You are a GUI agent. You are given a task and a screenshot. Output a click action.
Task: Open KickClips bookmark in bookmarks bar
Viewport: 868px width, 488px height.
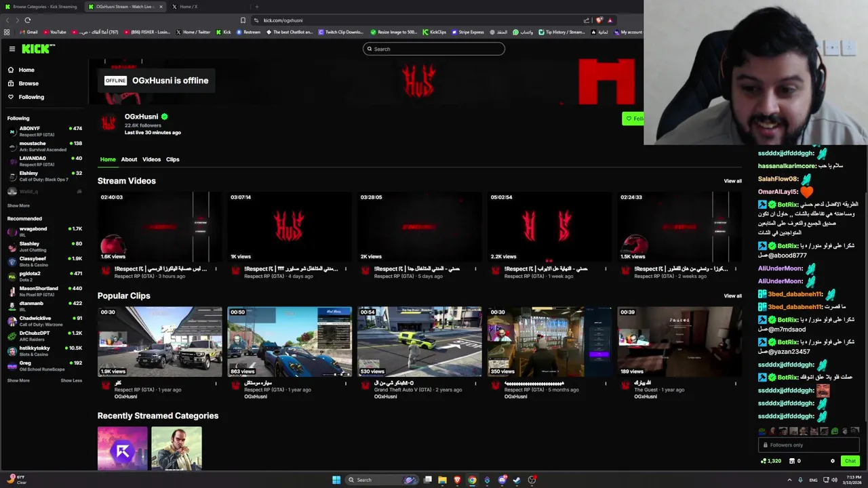point(434,32)
